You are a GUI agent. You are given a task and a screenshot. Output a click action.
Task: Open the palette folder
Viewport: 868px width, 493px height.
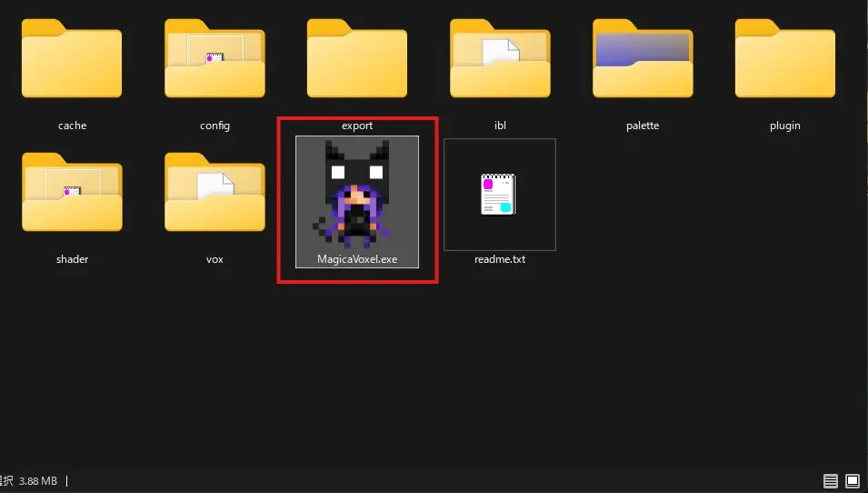[643, 58]
